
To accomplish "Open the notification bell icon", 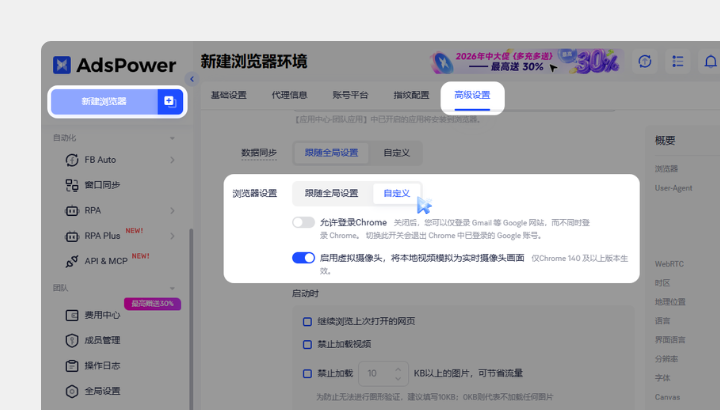I will click(710, 61).
